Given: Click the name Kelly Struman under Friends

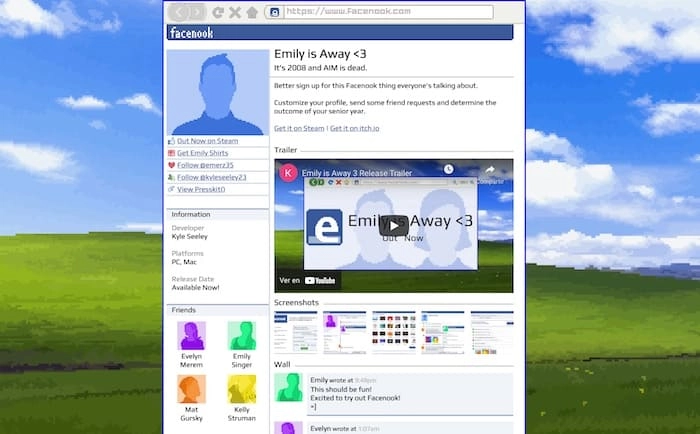Looking at the screenshot, I should point(242,414).
